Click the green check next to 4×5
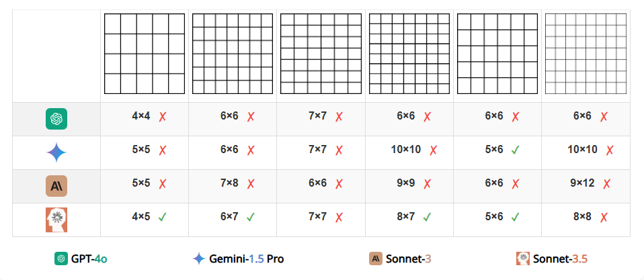 point(162,218)
